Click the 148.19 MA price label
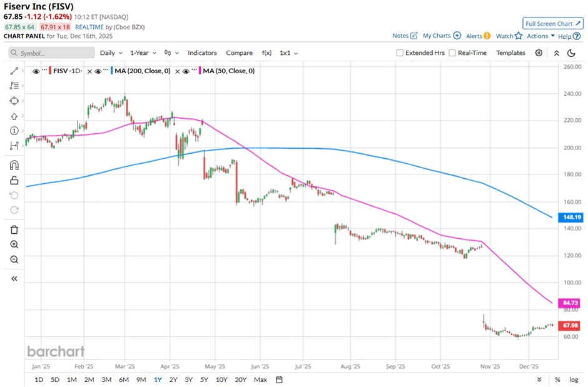The image size is (588, 387). [570, 217]
